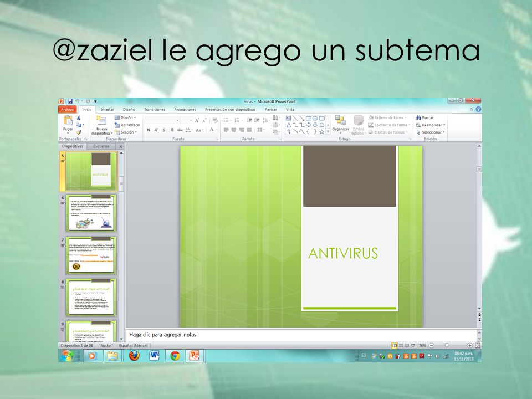
Task: Open Presentación con diapositivas tab
Action: pyautogui.click(x=230, y=109)
